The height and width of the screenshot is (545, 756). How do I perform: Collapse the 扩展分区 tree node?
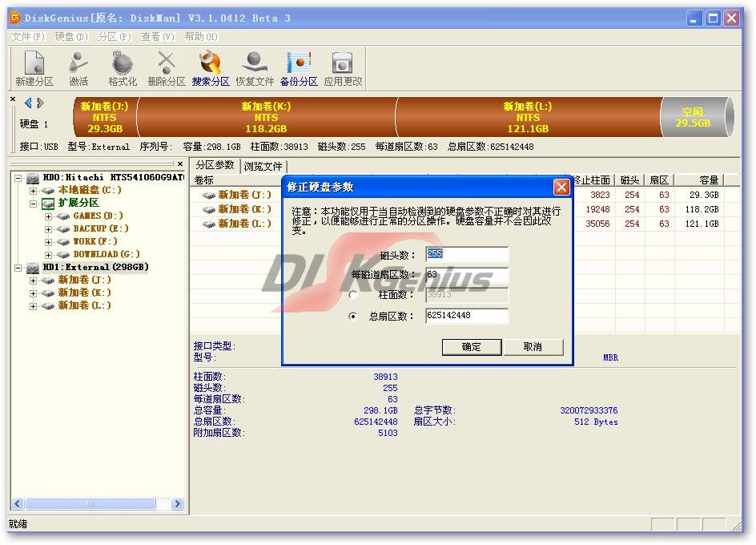point(34,204)
